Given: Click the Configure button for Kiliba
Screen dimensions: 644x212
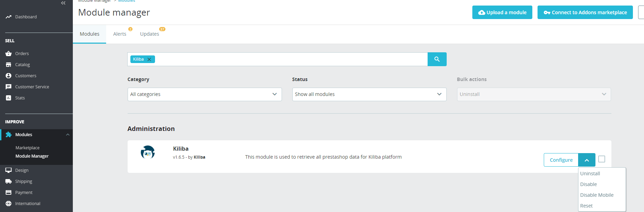Looking at the screenshot, I should (x=561, y=160).
